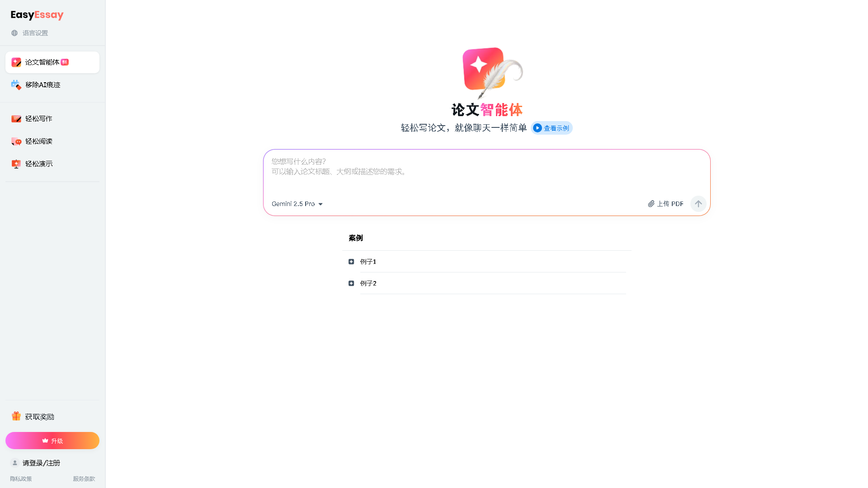Select the 论文智能体 sidebar icon

point(16,62)
